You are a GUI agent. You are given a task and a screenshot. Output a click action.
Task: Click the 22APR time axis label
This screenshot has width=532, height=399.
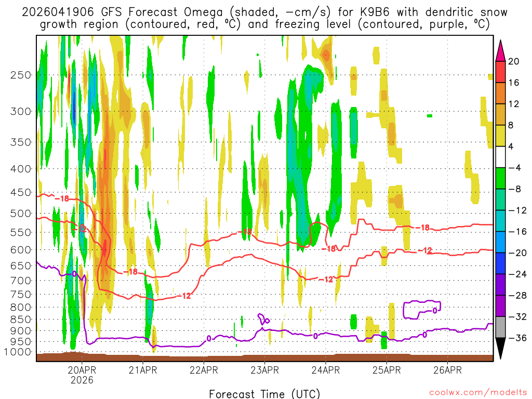pyautogui.click(x=204, y=370)
